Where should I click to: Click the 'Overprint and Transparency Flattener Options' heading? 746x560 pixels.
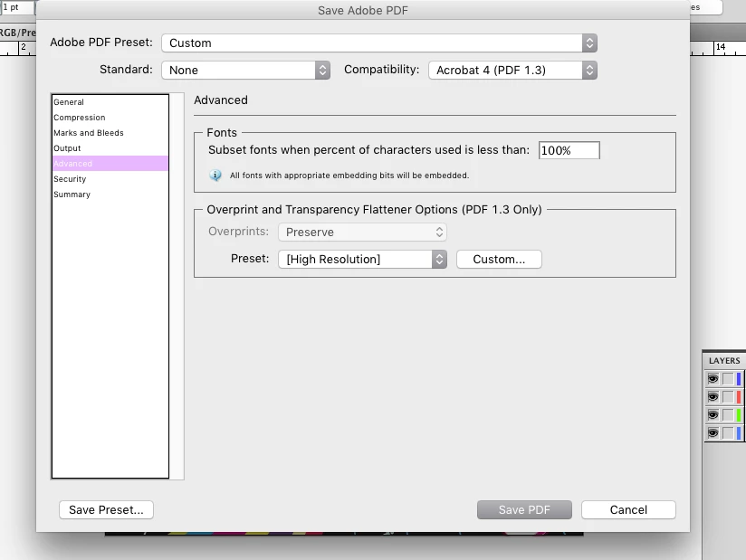tap(375, 210)
